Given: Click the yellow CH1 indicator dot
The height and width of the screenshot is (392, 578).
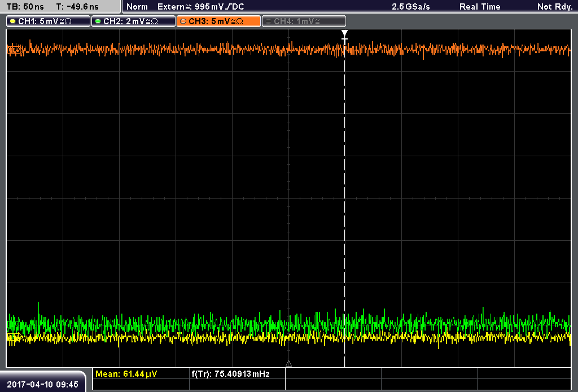Looking at the screenshot, I should click(x=13, y=21).
